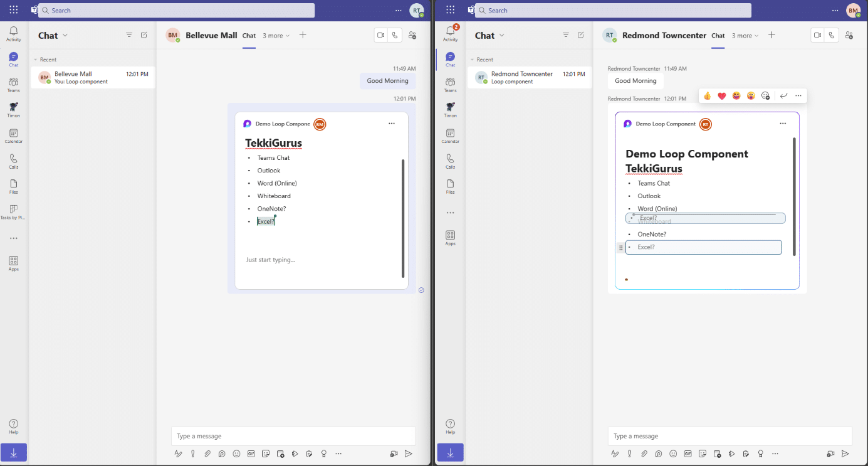Toggle the thumbs up reaction on Good Morning
Viewport: 868px width, 466px height.
tap(707, 95)
